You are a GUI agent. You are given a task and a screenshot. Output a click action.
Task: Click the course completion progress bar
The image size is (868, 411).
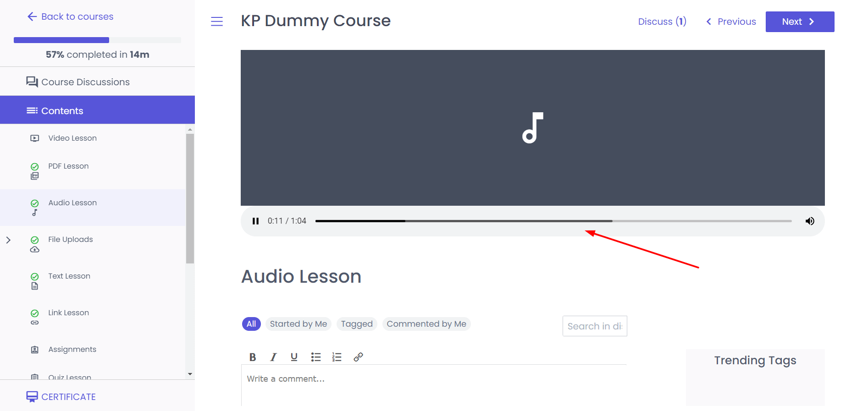[97, 40]
